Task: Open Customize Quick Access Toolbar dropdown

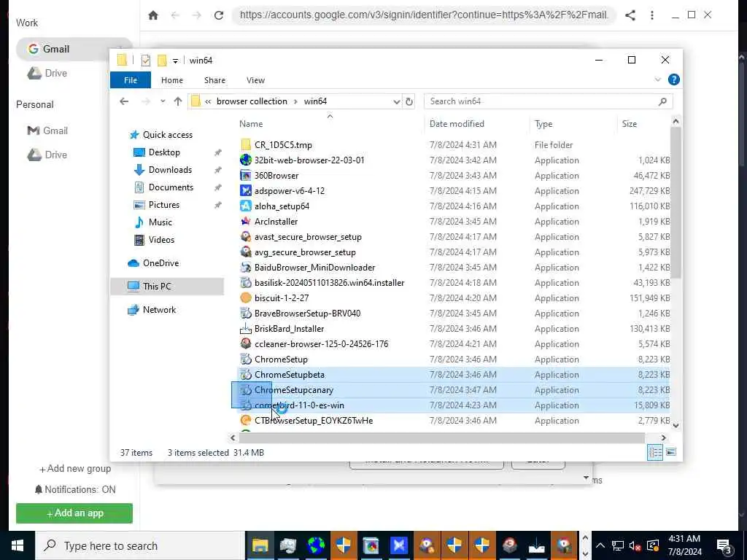Action: (175, 61)
